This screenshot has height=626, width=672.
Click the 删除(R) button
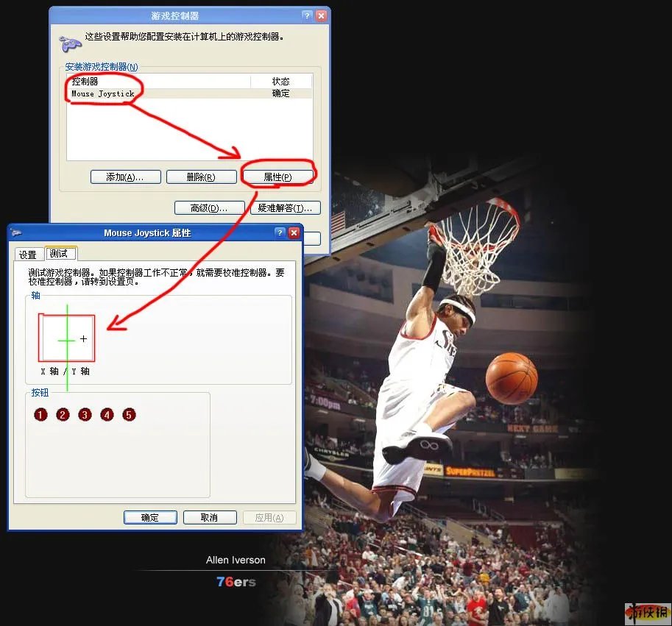[202, 177]
